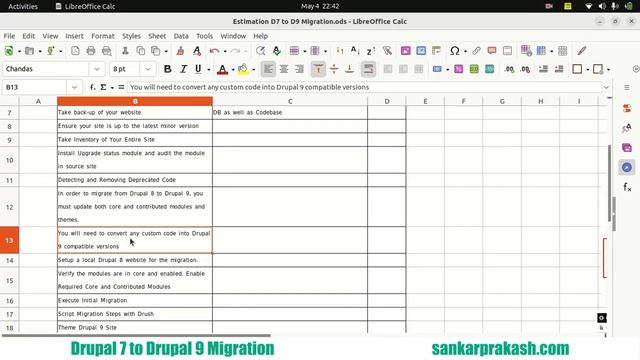
Task: Toggle Center Horizontally alignment
Action: [284, 69]
